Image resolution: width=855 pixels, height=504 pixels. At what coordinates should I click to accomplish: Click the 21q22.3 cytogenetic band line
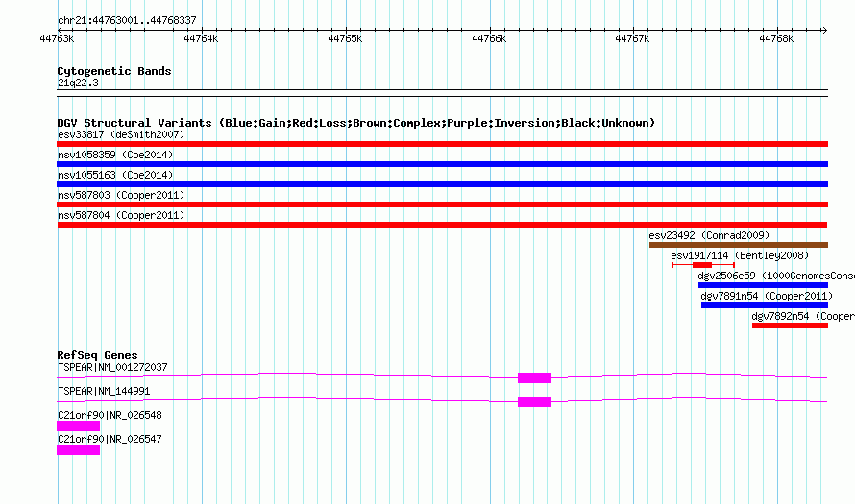point(442,93)
